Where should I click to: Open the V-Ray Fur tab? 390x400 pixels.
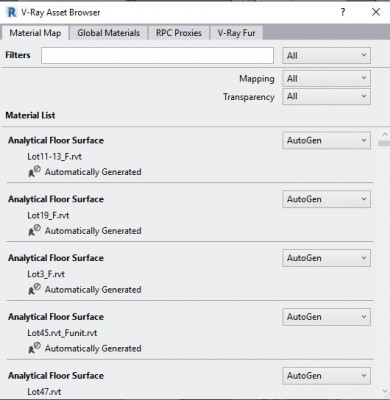point(236,33)
